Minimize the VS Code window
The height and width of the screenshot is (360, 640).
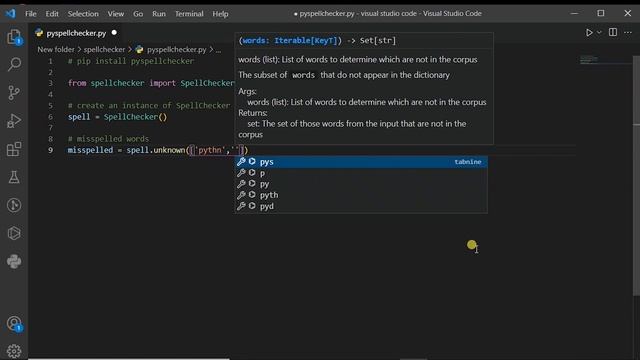(574, 13)
